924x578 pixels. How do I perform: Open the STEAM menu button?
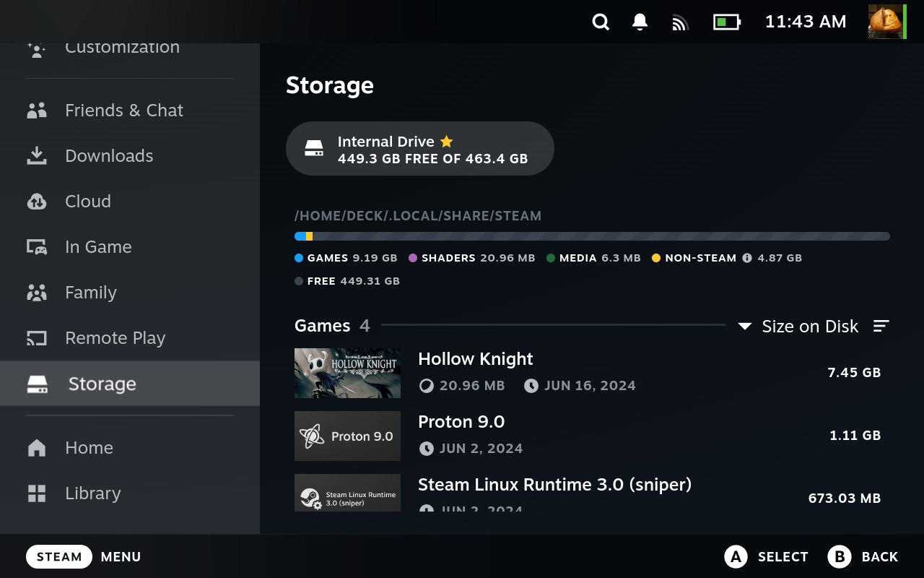point(59,557)
